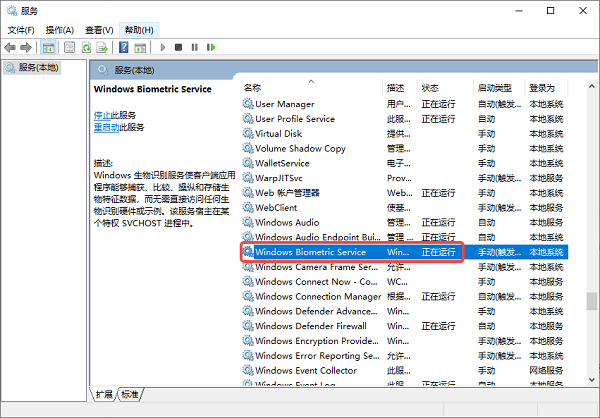Open the 帮助(H) menu

coord(139,30)
